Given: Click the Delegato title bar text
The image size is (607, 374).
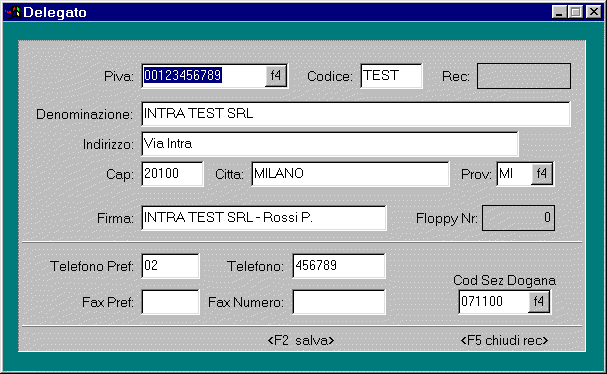Looking at the screenshot, I should tap(55, 12).
